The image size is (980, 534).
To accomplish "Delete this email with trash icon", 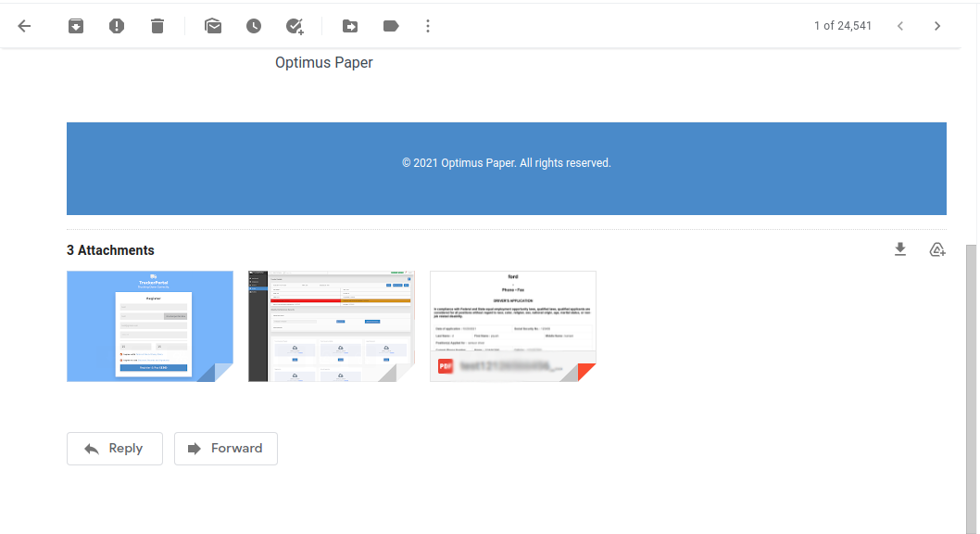I will point(157,26).
